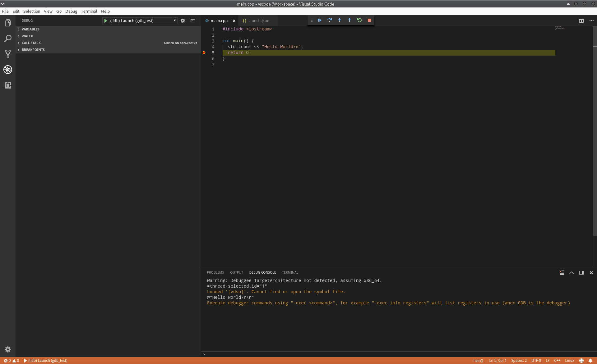This screenshot has width=597, height=364.
Task: Click Spaces: 2 indentation setting
Action: pyautogui.click(x=519, y=361)
